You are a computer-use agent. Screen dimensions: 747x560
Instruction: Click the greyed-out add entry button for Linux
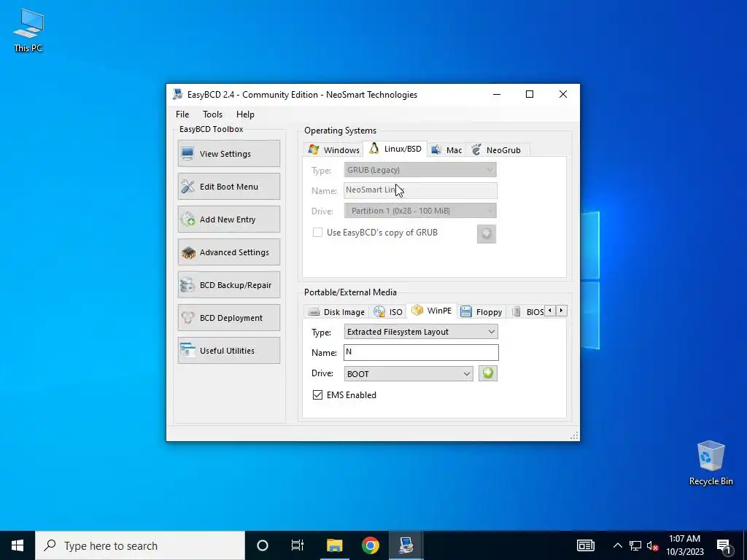487,234
